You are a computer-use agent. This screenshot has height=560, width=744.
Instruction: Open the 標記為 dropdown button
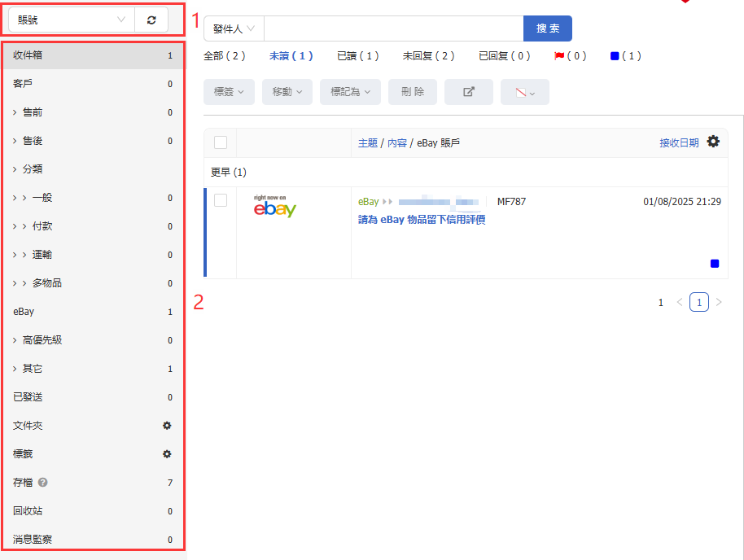point(350,92)
